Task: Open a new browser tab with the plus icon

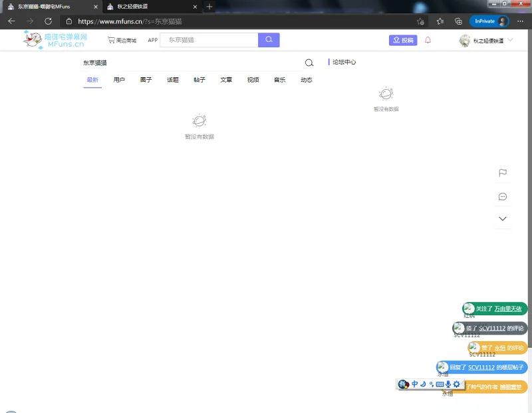Action: pos(209,7)
